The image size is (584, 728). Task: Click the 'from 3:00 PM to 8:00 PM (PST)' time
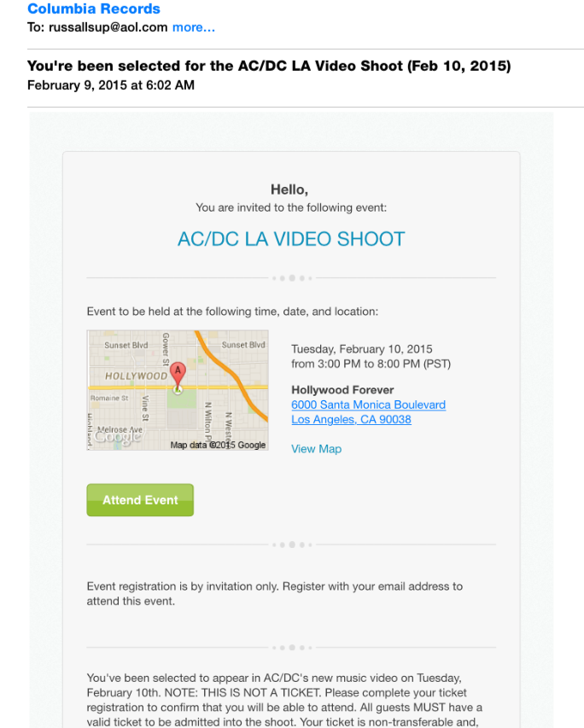371,364
